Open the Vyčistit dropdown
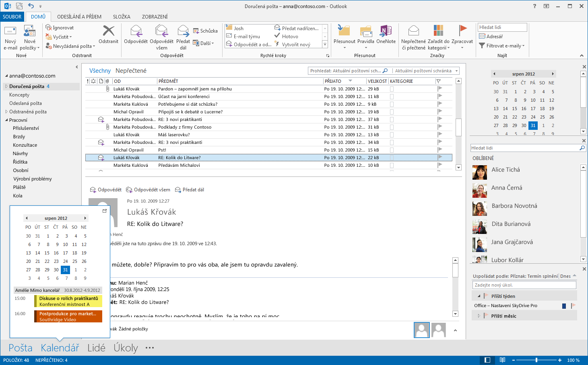The width and height of the screenshot is (588, 365). (59, 37)
